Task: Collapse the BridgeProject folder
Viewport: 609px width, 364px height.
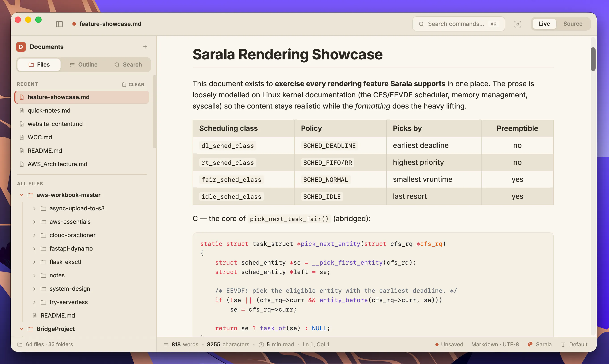Action: click(21, 329)
